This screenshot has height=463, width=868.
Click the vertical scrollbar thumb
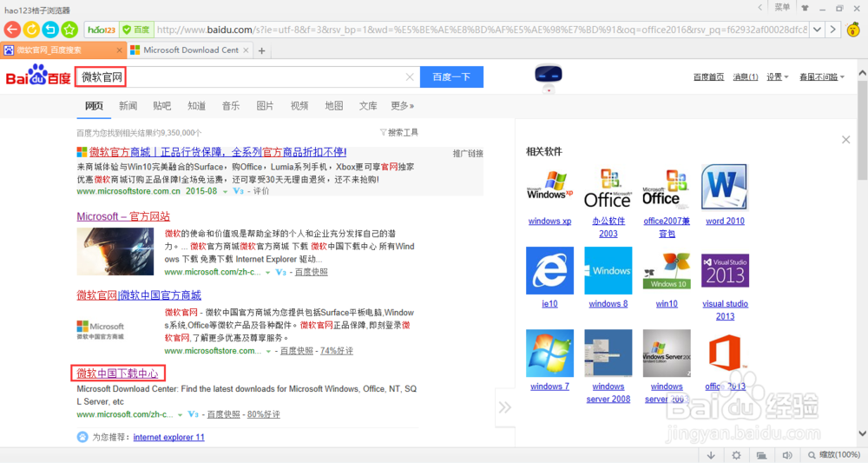coord(863,130)
